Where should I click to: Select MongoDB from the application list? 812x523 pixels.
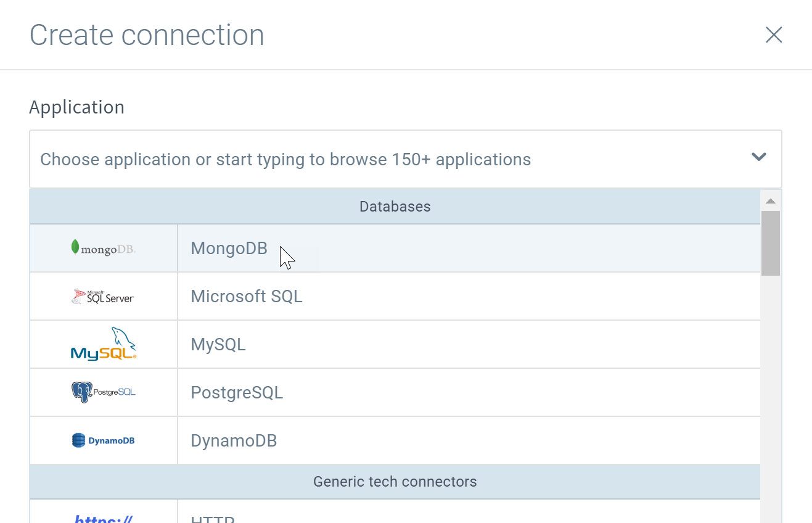[395, 248]
